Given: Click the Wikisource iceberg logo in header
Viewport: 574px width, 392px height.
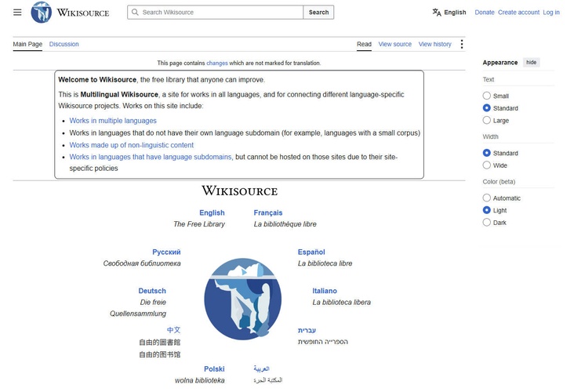Looking at the screenshot, I should point(41,12).
